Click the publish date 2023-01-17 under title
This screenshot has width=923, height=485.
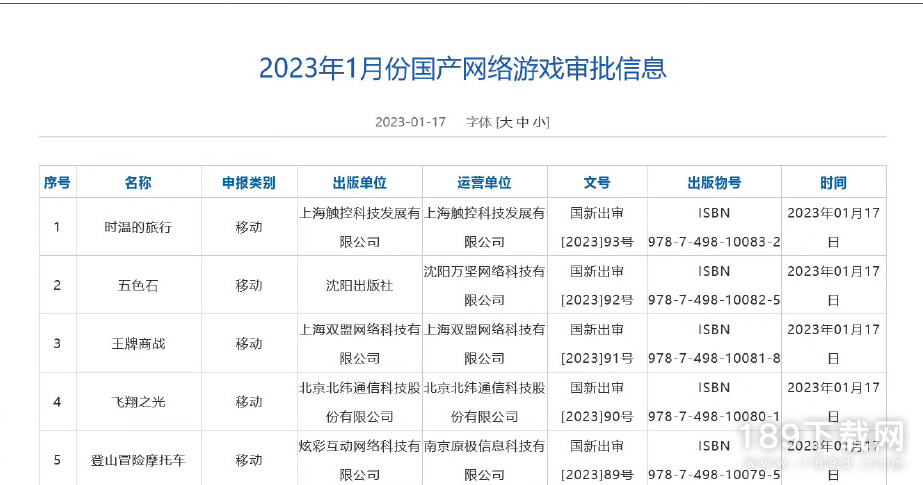tap(410, 122)
